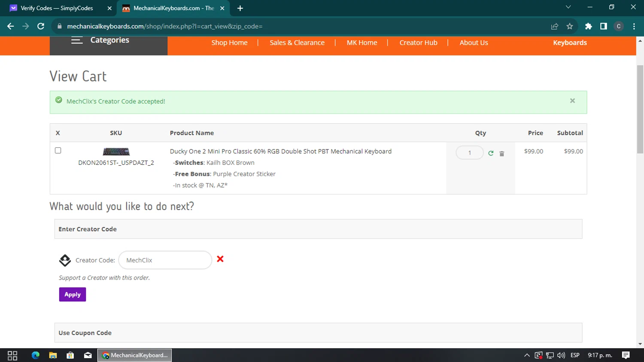Open Windows Task View
Image resolution: width=644 pixels, height=362 pixels.
[x=12, y=355]
